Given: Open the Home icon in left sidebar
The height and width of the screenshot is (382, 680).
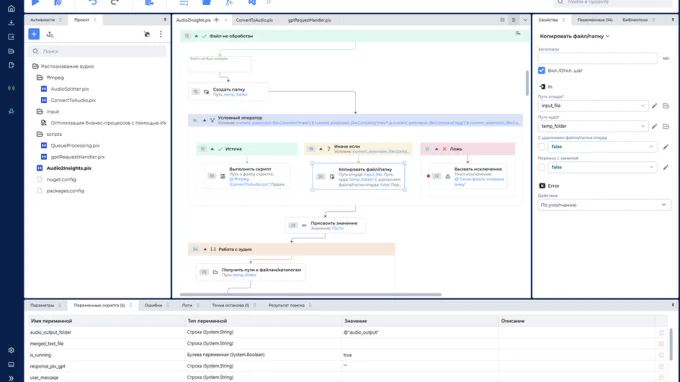Looking at the screenshot, I should point(11,8).
